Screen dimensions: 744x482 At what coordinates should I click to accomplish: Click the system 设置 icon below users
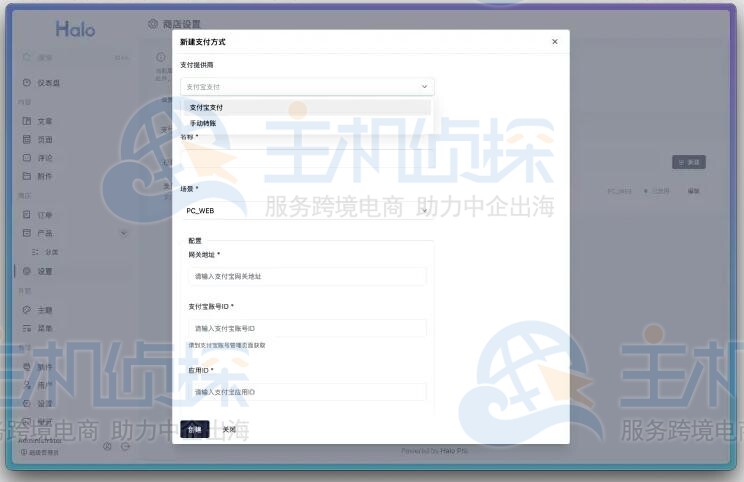(27, 403)
